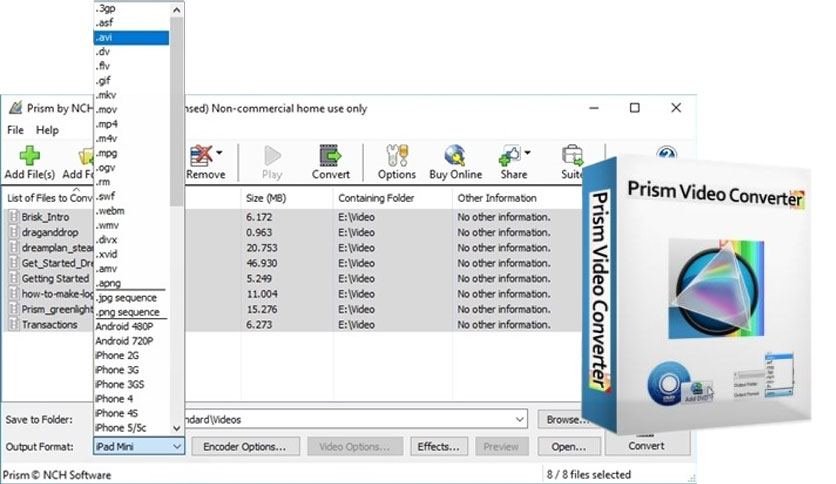Choose iPhone 3GS preset
The height and width of the screenshot is (484, 836).
[132, 384]
